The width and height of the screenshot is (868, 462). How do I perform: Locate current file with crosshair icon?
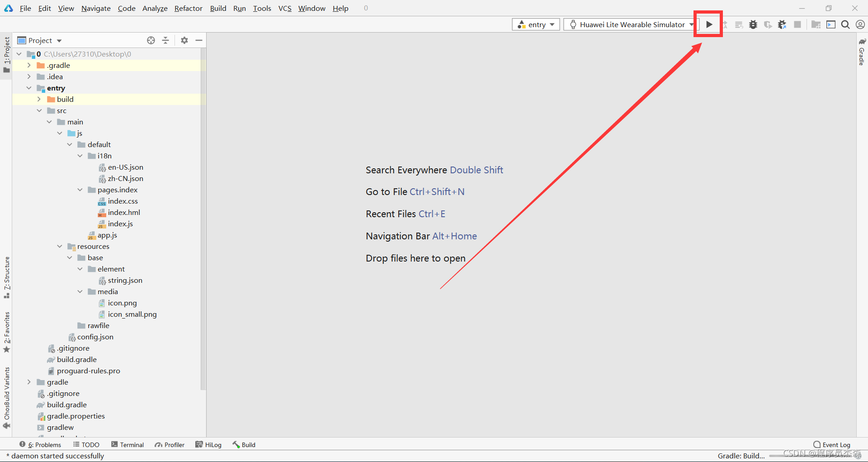click(x=151, y=40)
